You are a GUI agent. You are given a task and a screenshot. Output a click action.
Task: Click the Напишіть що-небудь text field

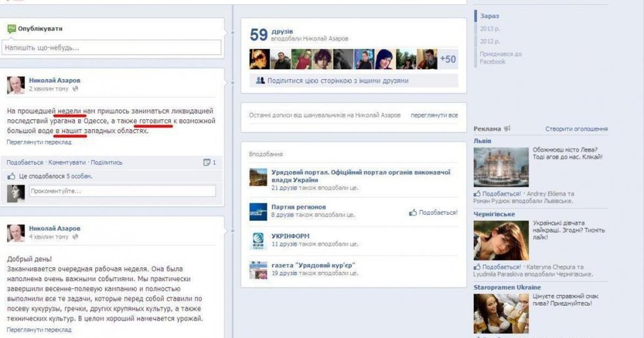point(112,48)
